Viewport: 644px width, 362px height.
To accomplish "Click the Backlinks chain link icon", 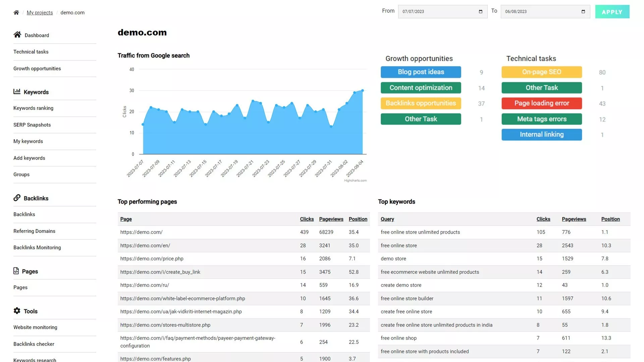I will tap(17, 198).
